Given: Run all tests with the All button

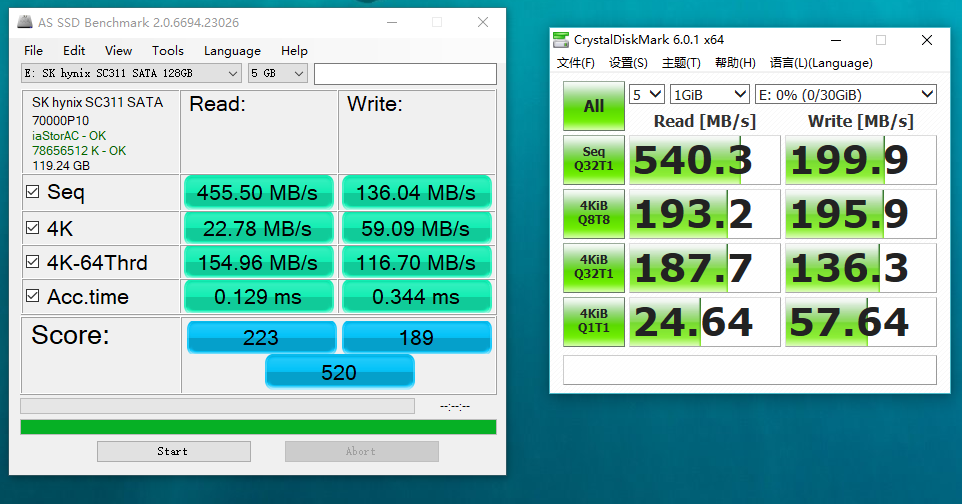Looking at the screenshot, I should (x=594, y=106).
